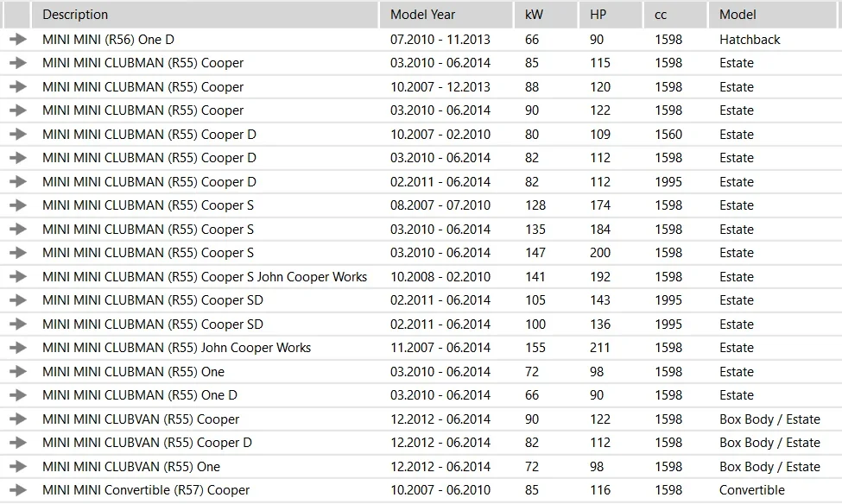The height and width of the screenshot is (504, 842).
Task: Click the arrow for the Clubman Cooper 90 kW row
Action: (x=18, y=110)
